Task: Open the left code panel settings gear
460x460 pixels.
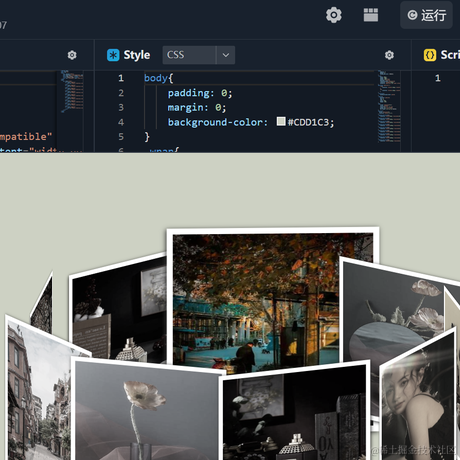Action: 72,55
